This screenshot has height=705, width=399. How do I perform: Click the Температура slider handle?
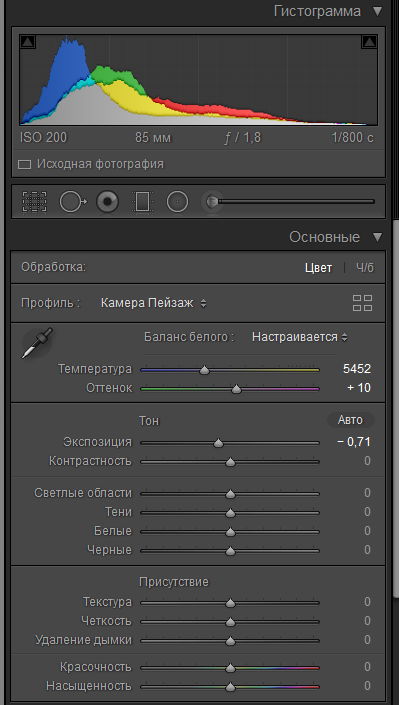205,370
